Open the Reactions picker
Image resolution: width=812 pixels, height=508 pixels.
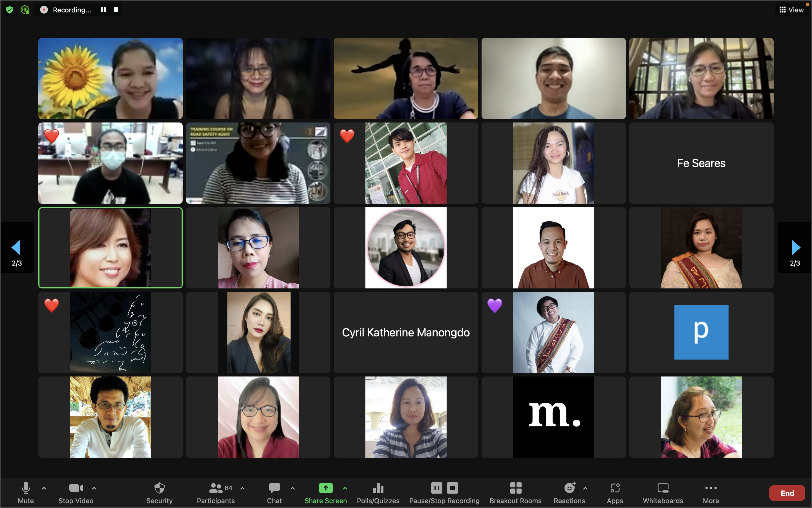(x=570, y=492)
